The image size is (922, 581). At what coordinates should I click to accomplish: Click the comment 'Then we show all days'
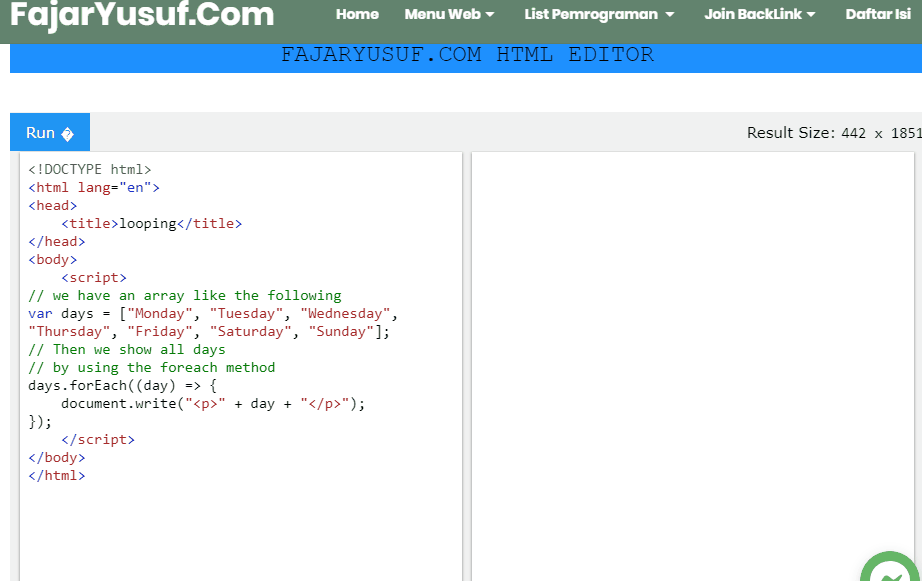pos(127,349)
